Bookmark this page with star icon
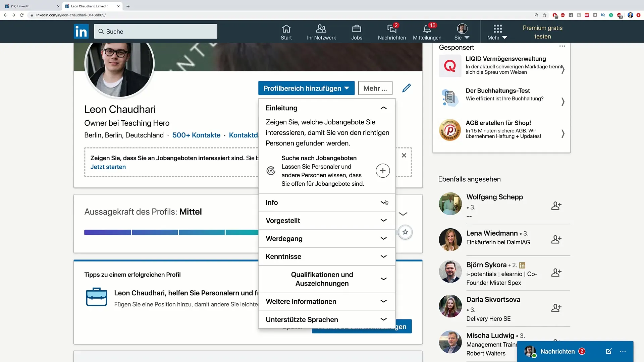The image size is (644, 362). (x=545, y=15)
